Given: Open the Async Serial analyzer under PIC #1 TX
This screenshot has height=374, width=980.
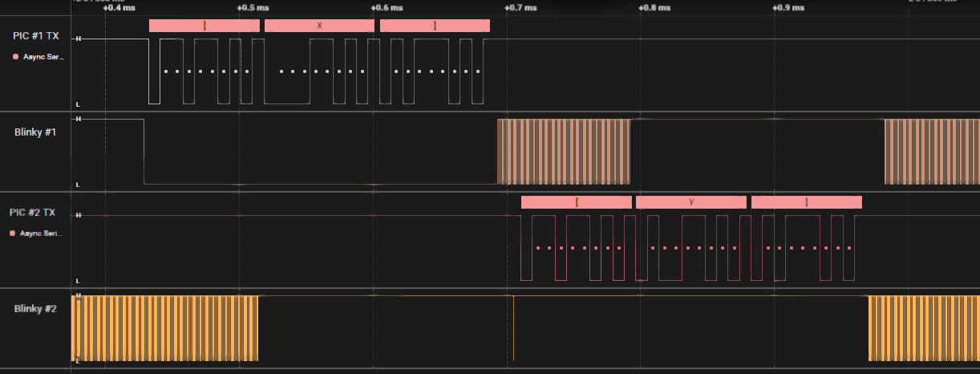Looking at the screenshot, I should click(x=44, y=57).
